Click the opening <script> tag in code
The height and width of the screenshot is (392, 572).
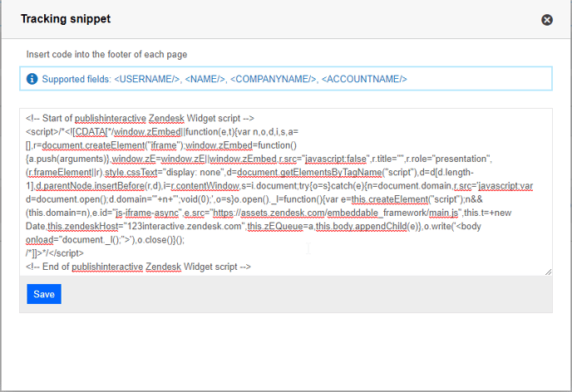point(41,132)
